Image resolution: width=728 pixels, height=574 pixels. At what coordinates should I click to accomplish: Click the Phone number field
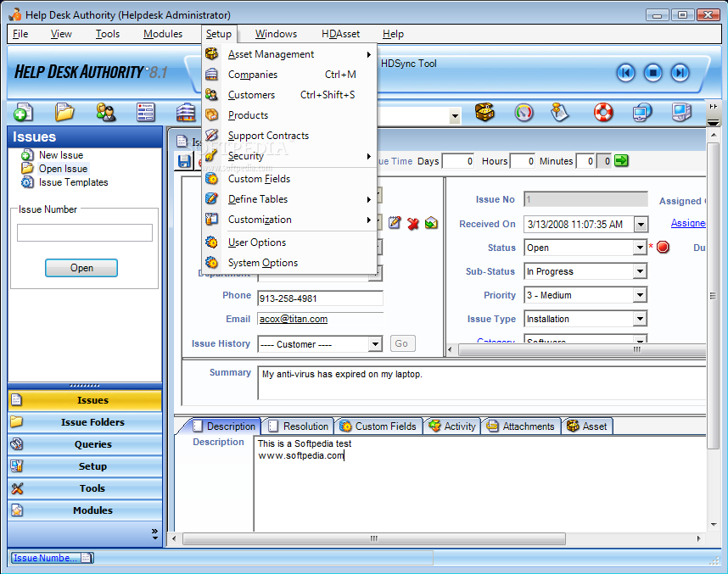point(321,298)
